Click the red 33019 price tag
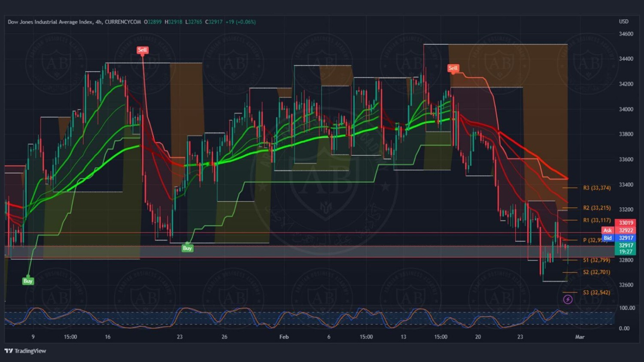The width and height of the screenshot is (644, 362). [x=626, y=223]
